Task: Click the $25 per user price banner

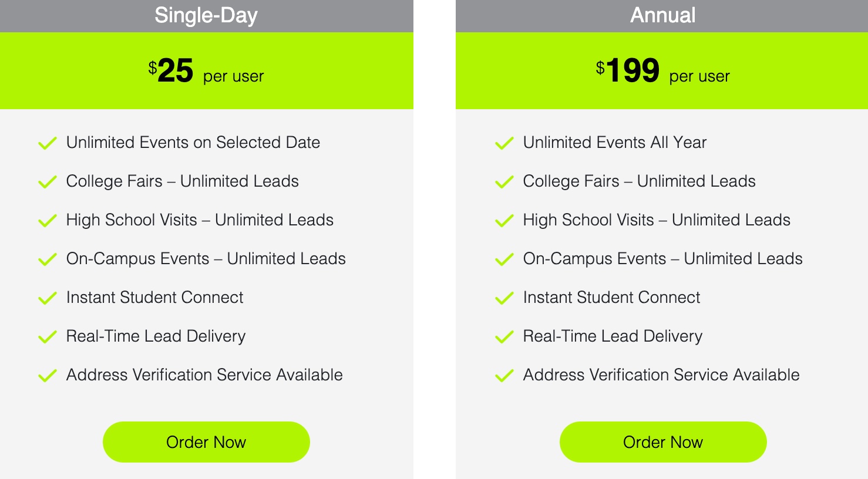Action: tap(207, 70)
